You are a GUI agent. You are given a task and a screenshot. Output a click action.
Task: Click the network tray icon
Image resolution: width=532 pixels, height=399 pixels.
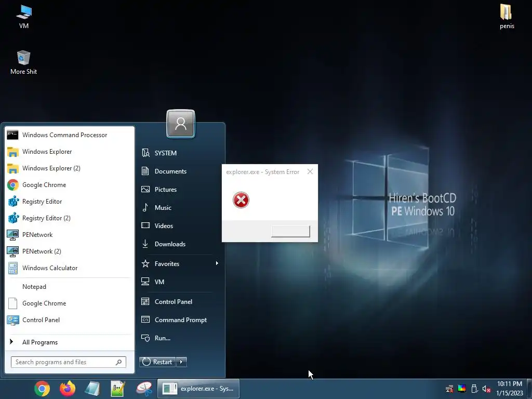coord(449,389)
